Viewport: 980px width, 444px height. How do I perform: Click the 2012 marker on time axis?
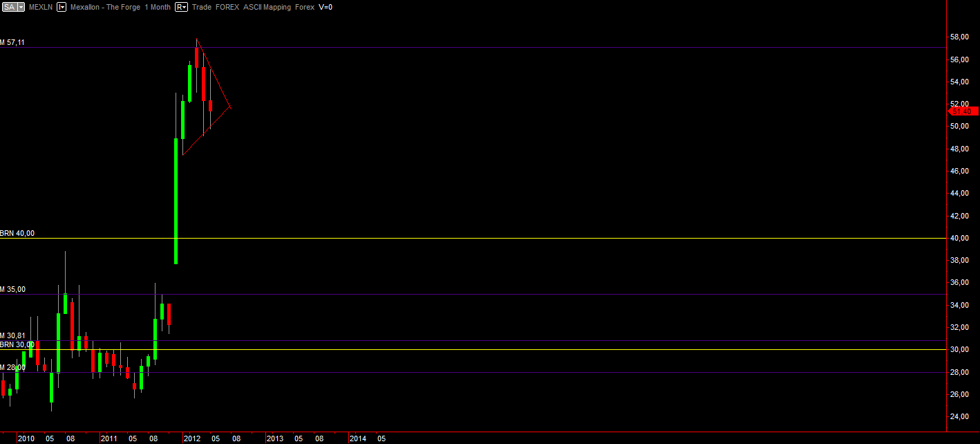pyautogui.click(x=192, y=438)
